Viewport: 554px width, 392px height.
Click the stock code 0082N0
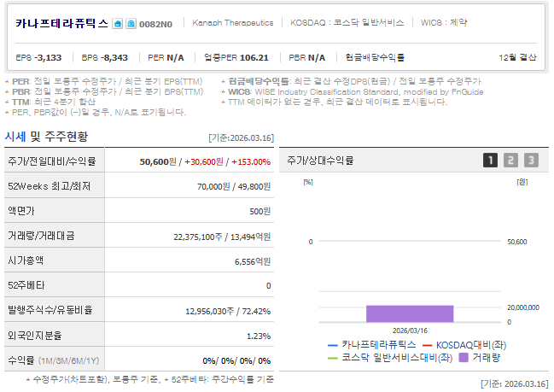[x=155, y=24]
